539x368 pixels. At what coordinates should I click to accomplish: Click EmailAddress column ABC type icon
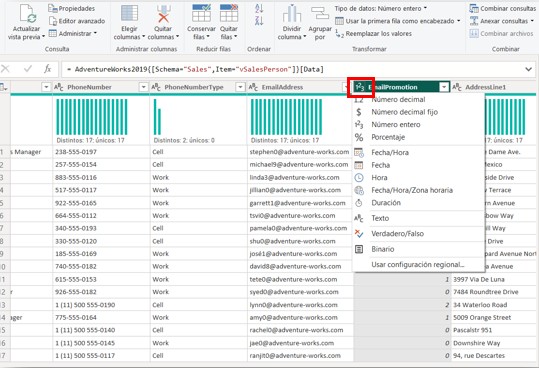(x=253, y=87)
